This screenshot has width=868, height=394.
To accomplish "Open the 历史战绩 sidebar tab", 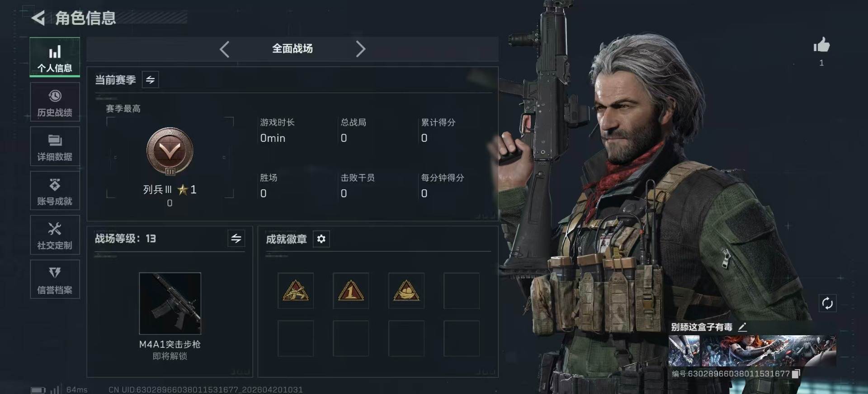I will [55, 102].
